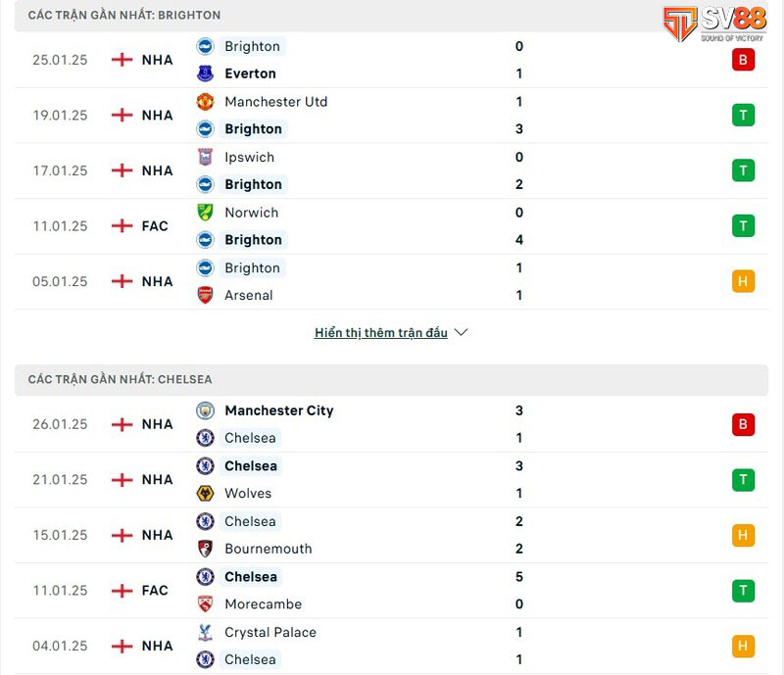This screenshot has width=784, height=675.
Task: Click the red B badge for Brighton-Everton
Action: [743, 60]
